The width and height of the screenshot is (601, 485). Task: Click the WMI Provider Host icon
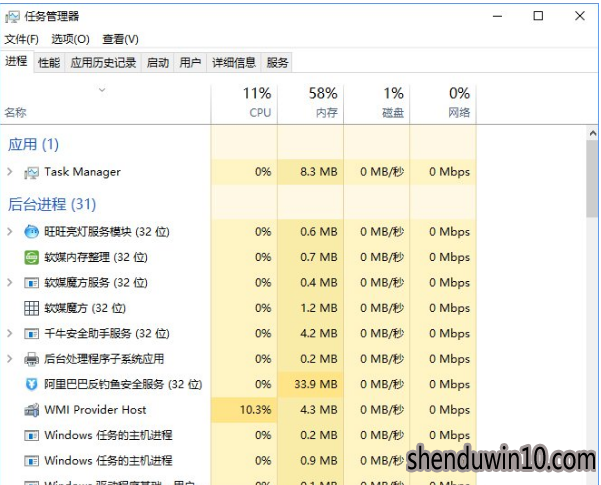[31, 410]
